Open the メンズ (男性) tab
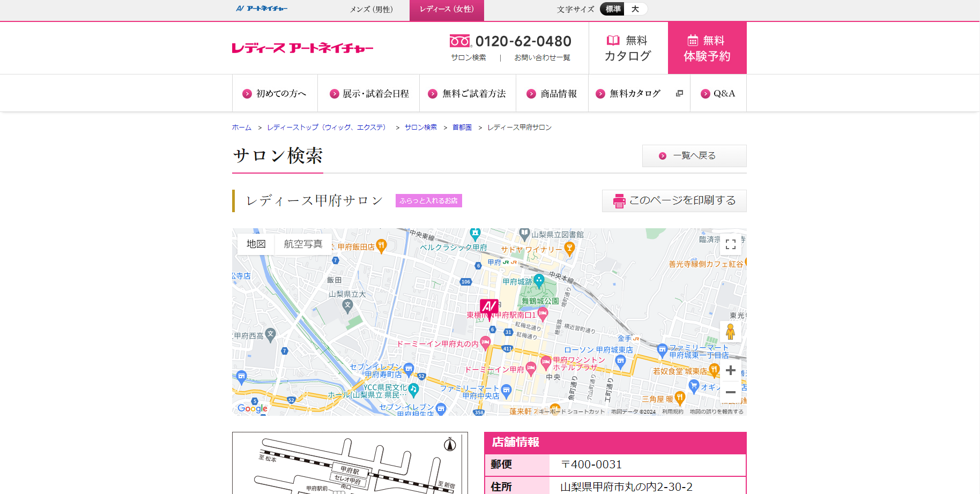 [x=371, y=9]
